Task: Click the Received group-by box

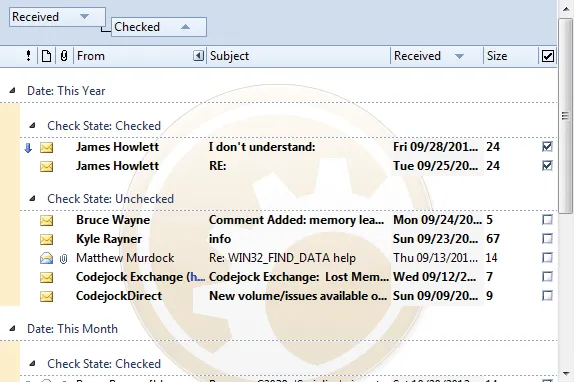Action: pyautogui.click(x=57, y=17)
